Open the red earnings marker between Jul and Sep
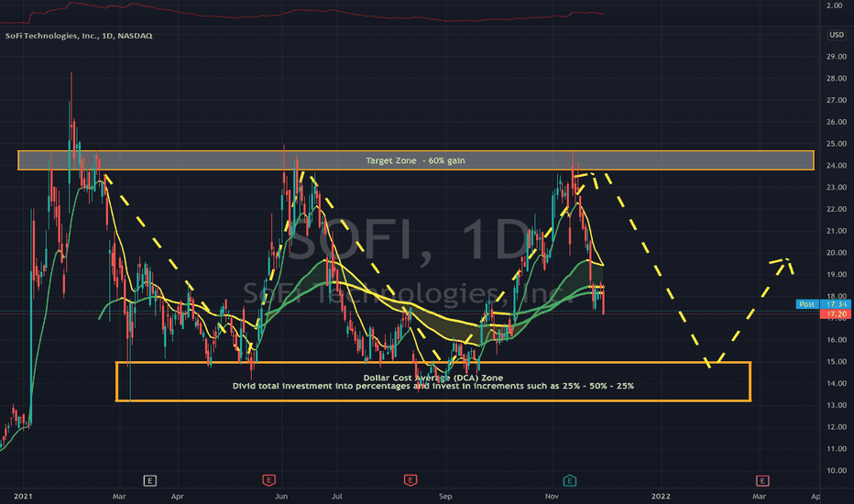854x504 pixels. coord(411,480)
